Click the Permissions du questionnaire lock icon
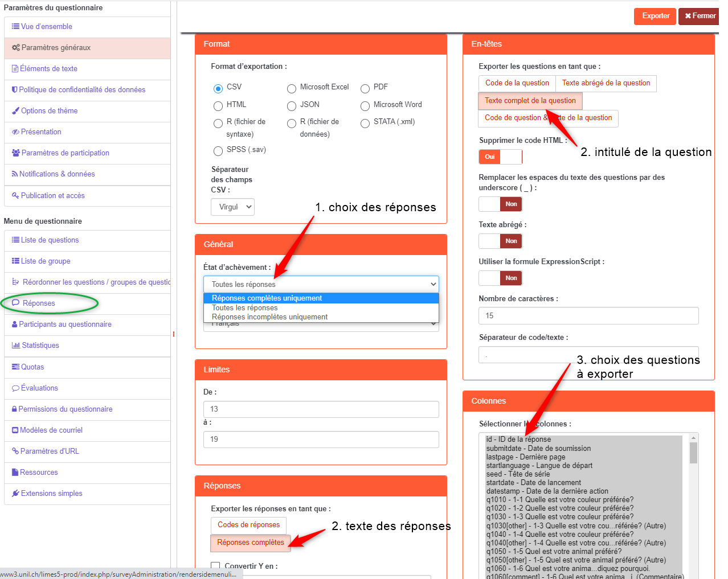The height and width of the screenshot is (579, 728). (14, 409)
